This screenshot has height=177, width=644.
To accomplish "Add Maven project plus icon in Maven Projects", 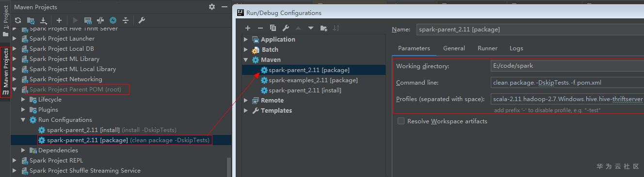I will point(59,20).
